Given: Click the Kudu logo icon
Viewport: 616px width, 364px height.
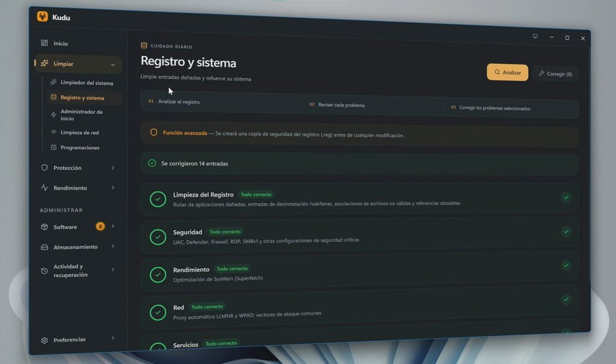Looking at the screenshot, I should click(x=43, y=16).
